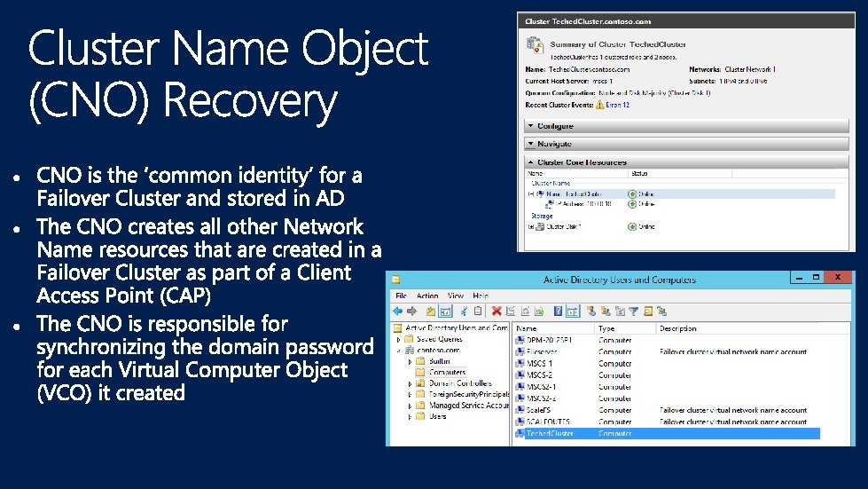The height and width of the screenshot is (489, 868).
Task: Open the Action menu
Action: (426, 296)
